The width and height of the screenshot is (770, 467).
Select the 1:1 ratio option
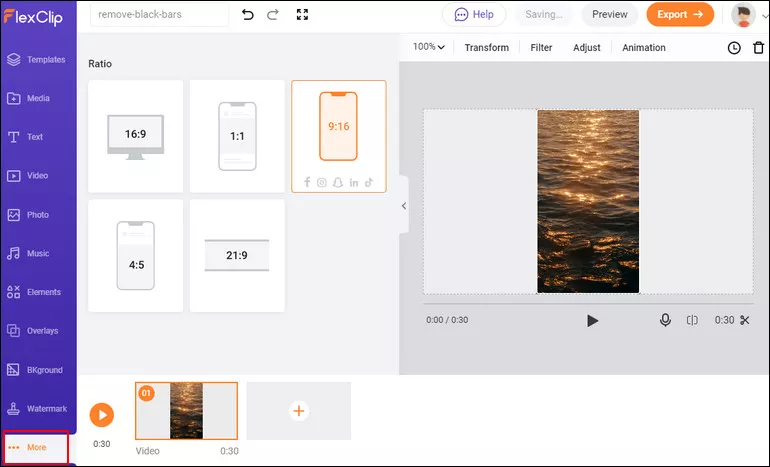[237, 136]
